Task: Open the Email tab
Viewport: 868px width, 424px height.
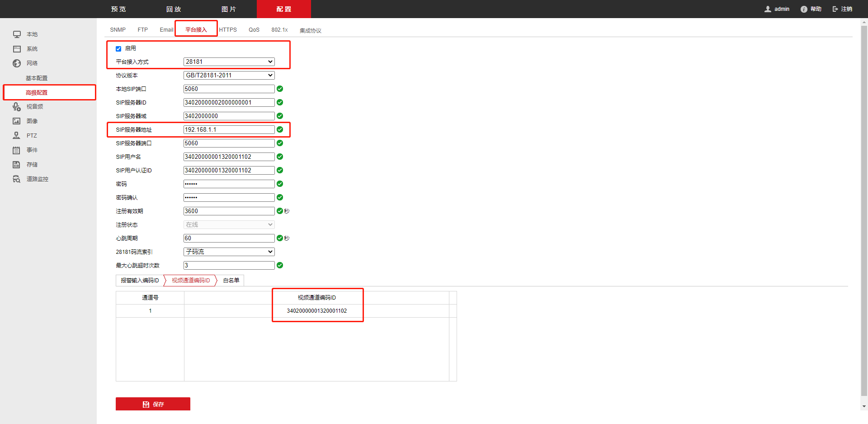Action: [166, 30]
